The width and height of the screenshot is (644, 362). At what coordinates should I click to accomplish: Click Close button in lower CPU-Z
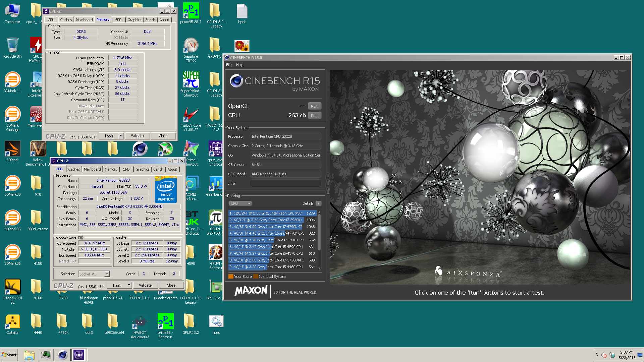pyautogui.click(x=171, y=285)
